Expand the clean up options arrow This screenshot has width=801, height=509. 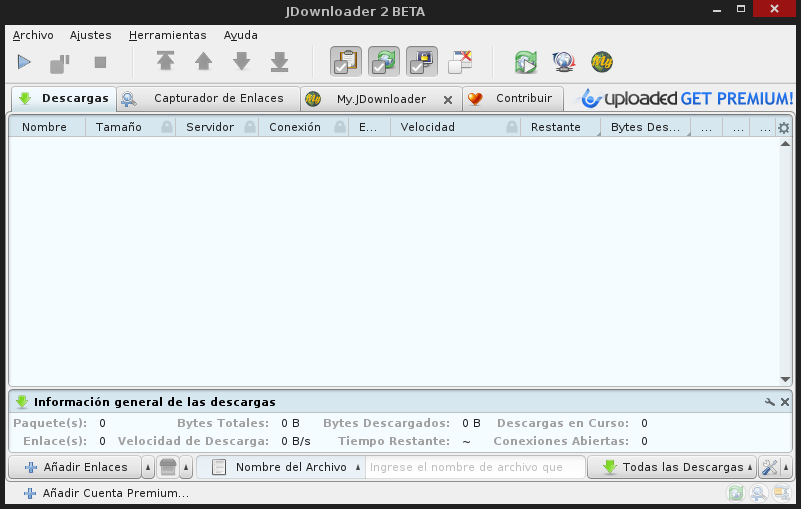click(x=186, y=468)
